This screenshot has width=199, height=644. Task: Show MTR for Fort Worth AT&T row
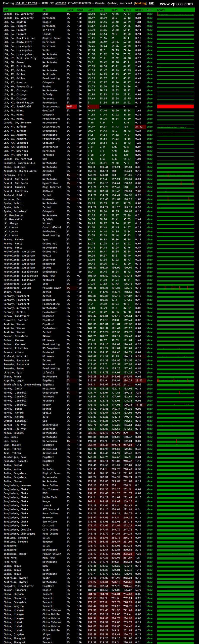150,66
